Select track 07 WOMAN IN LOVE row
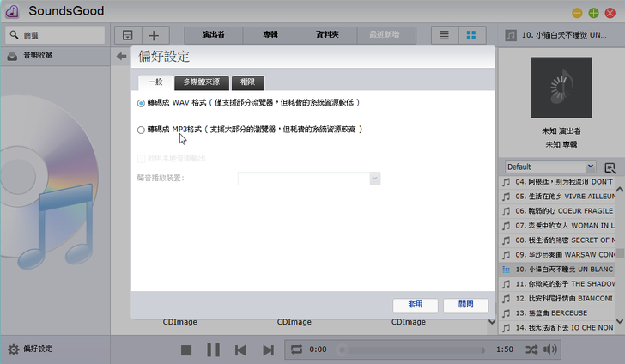 pos(557,226)
